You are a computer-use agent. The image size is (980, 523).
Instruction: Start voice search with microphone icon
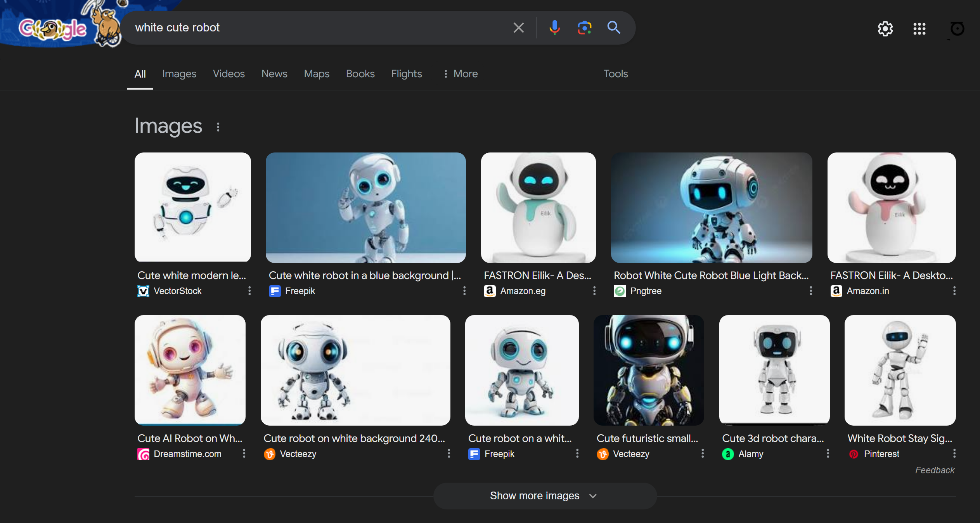(x=555, y=28)
